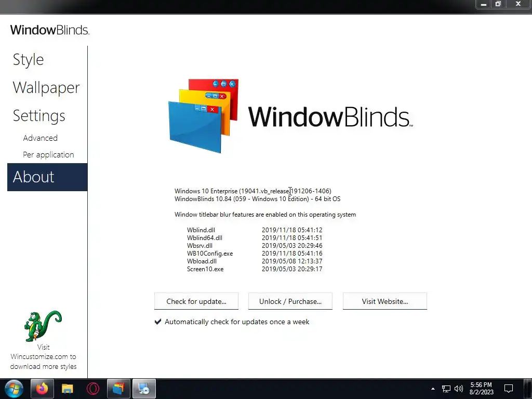Image resolution: width=532 pixels, height=399 pixels.
Task: Open clock showing 5:56 PM
Action: coord(481,389)
